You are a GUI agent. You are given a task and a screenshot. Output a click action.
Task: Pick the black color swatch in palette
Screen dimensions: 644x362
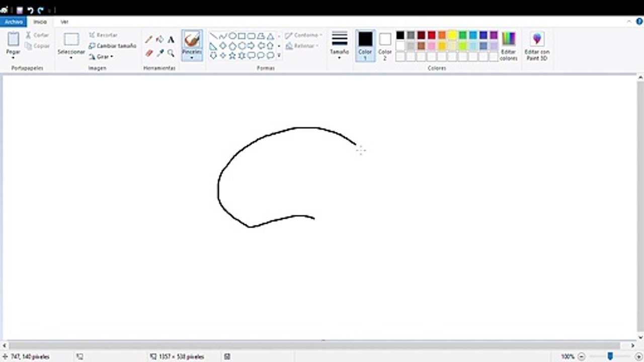click(400, 35)
